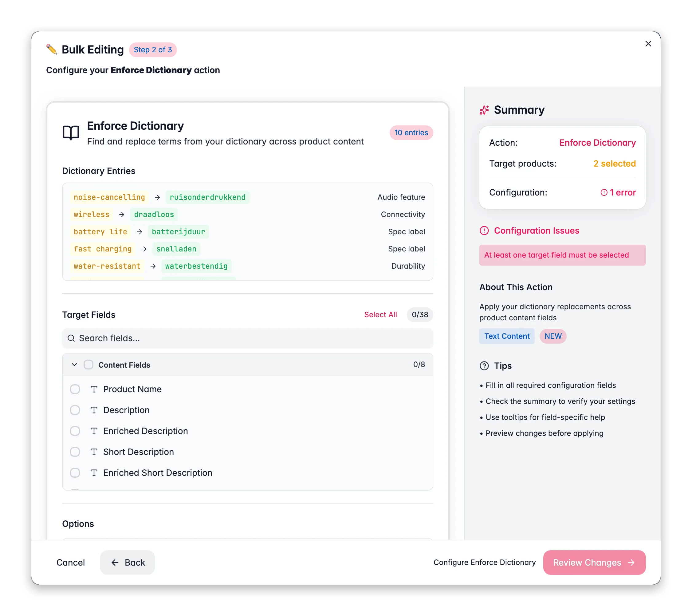Click the magnifier icon in search fields
692x616 pixels.
[x=71, y=338]
